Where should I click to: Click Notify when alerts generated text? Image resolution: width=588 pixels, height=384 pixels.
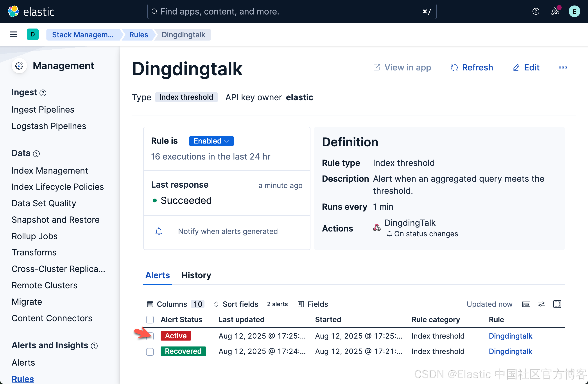(228, 231)
